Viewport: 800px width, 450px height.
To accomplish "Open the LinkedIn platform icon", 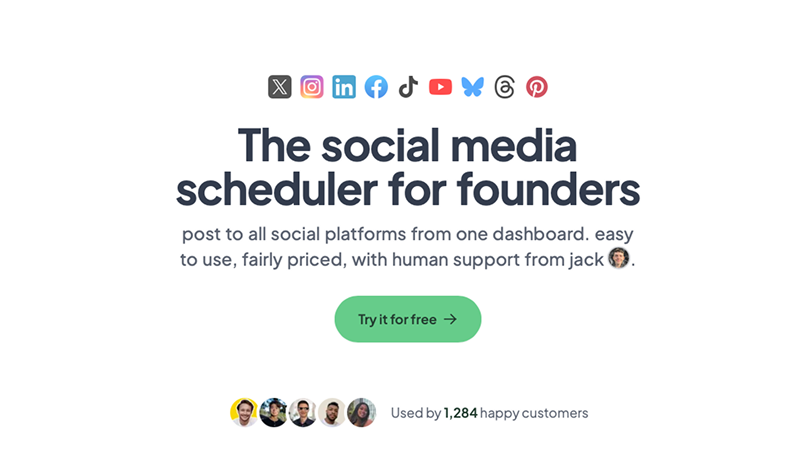I will [x=344, y=87].
